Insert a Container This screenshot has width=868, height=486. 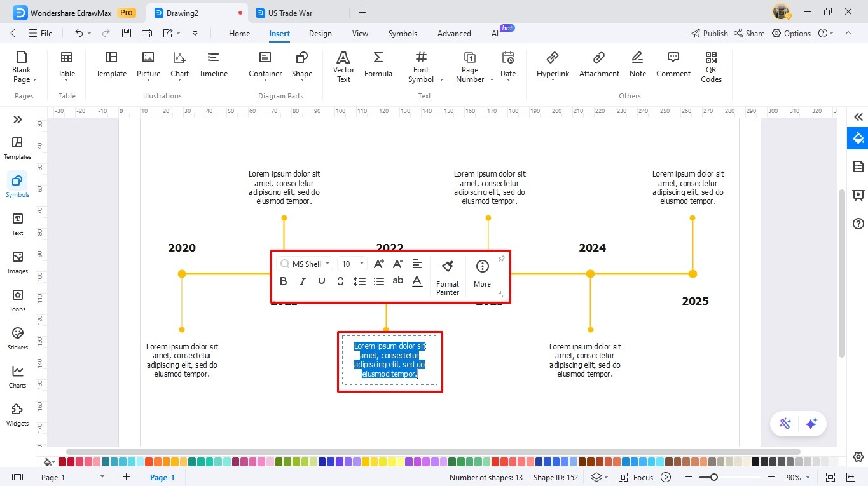(x=265, y=65)
